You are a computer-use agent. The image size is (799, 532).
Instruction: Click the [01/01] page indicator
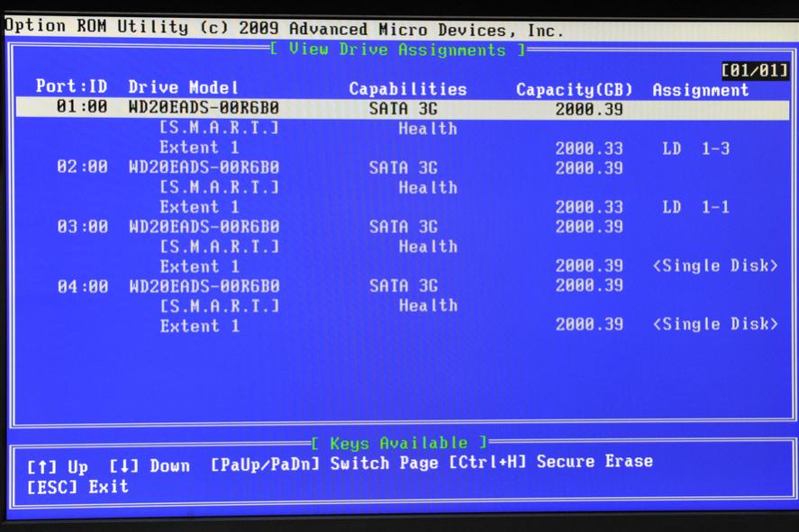pyautogui.click(x=755, y=70)
